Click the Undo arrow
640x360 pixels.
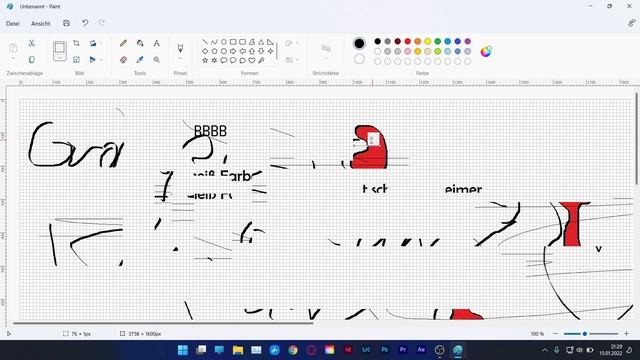85,23
